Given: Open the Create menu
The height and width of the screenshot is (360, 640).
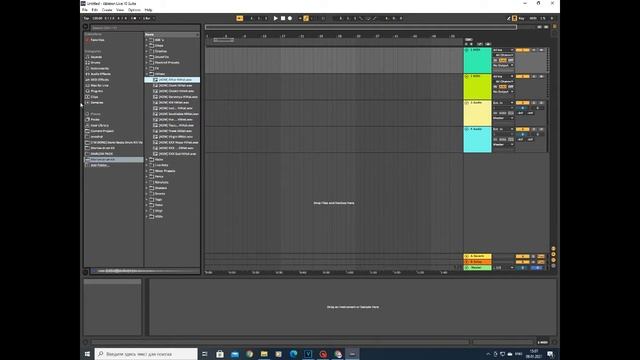Looking at the screenshot, I should coord(107,10).
